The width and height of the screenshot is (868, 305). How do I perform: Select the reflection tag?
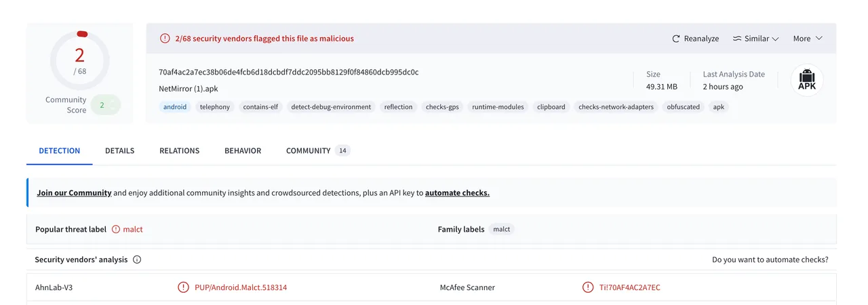coord(398,107)
